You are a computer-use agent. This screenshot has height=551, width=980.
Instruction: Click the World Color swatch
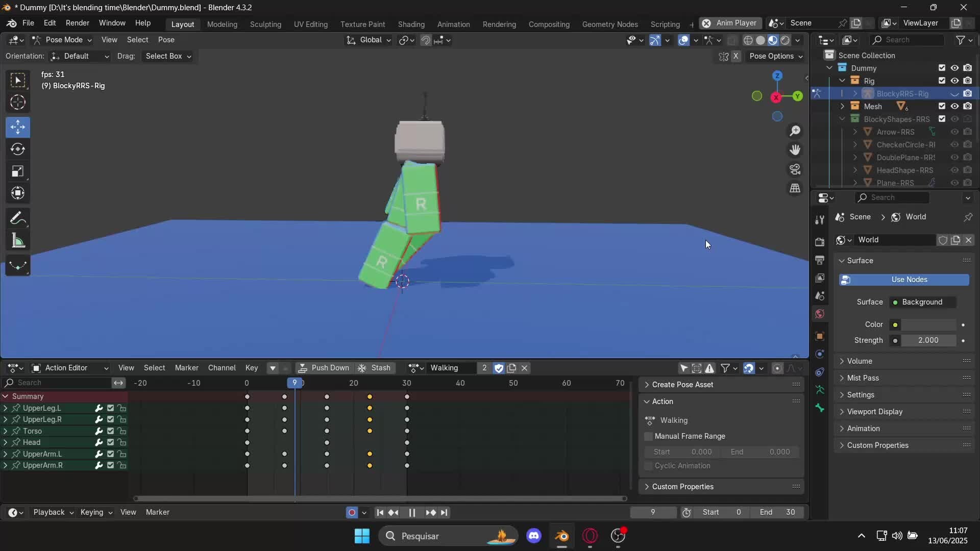click(x=928, y=324)
